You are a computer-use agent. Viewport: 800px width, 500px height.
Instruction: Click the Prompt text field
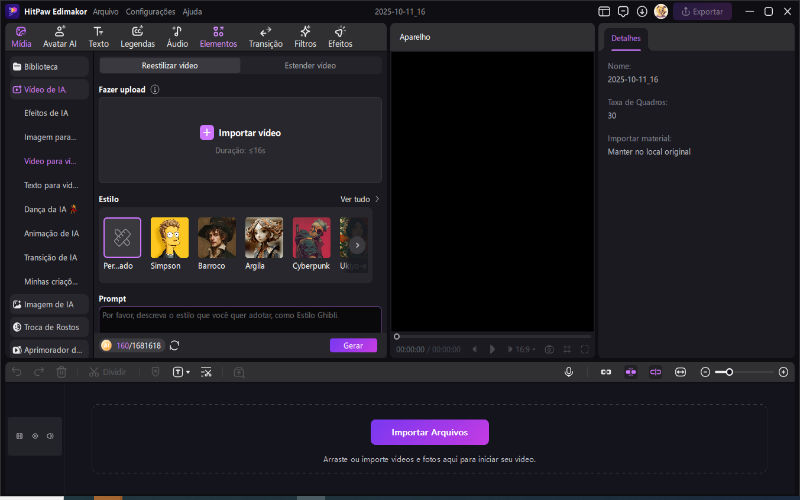pos(240,320)
